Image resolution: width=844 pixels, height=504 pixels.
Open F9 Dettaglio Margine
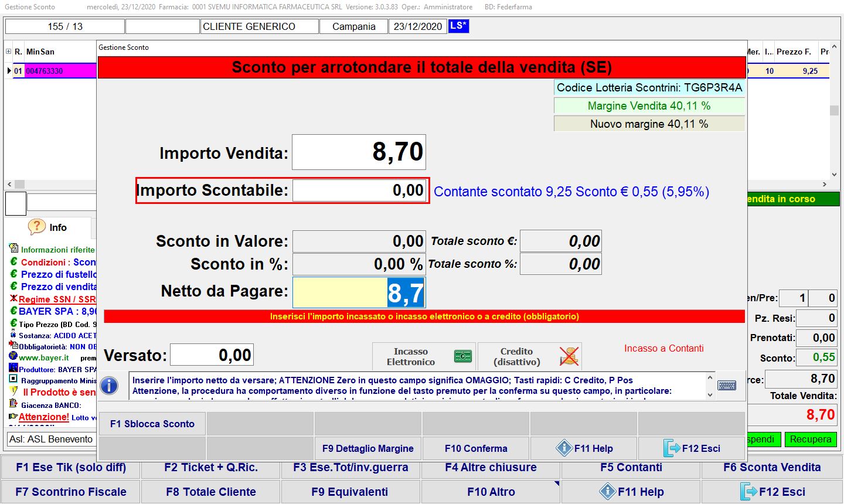(367, 448)
